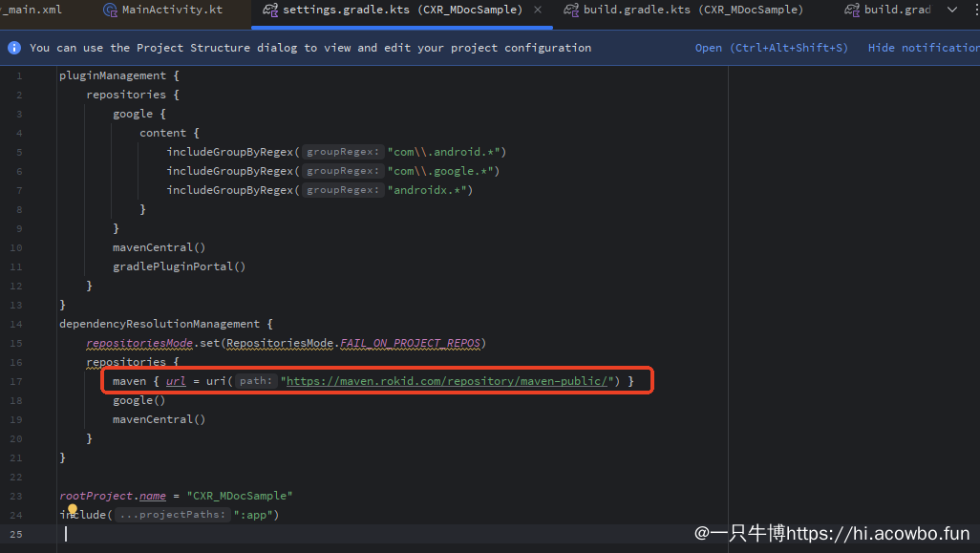Open the partially visible _main.xml tab

[32, 10]
